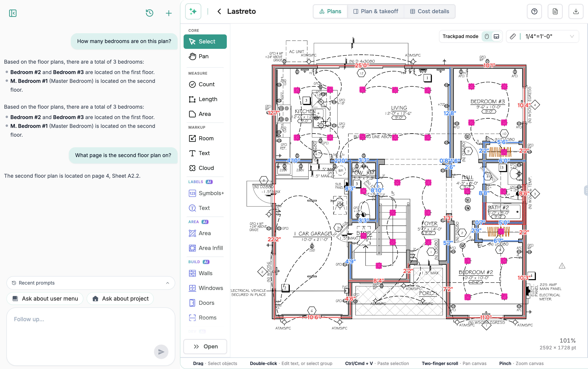Switch to mouse mode toggle
588x369 pixels.
487,36
